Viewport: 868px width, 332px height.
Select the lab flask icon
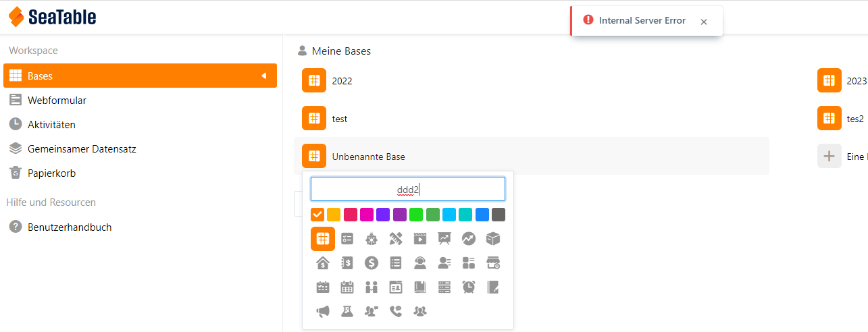(x=347, y=311)
